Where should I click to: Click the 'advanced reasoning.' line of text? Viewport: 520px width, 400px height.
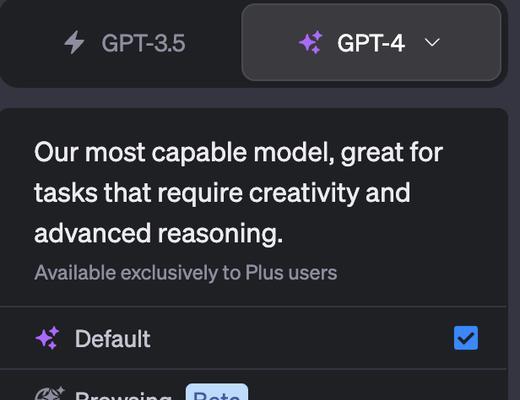(x=158, y=233)
